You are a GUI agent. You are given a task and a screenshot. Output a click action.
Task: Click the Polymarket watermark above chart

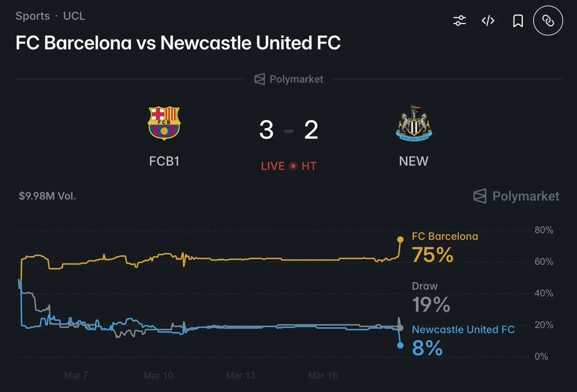[x=516, y=196]
